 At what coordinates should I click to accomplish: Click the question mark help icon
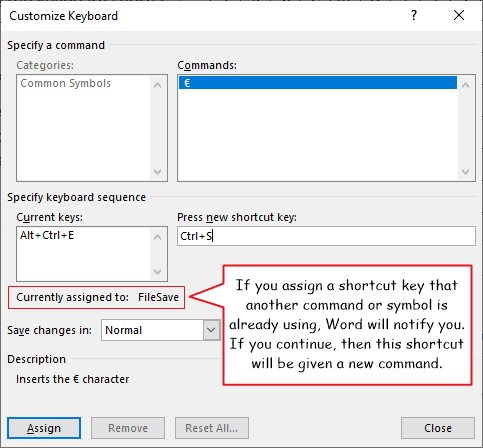pos(414,15)
